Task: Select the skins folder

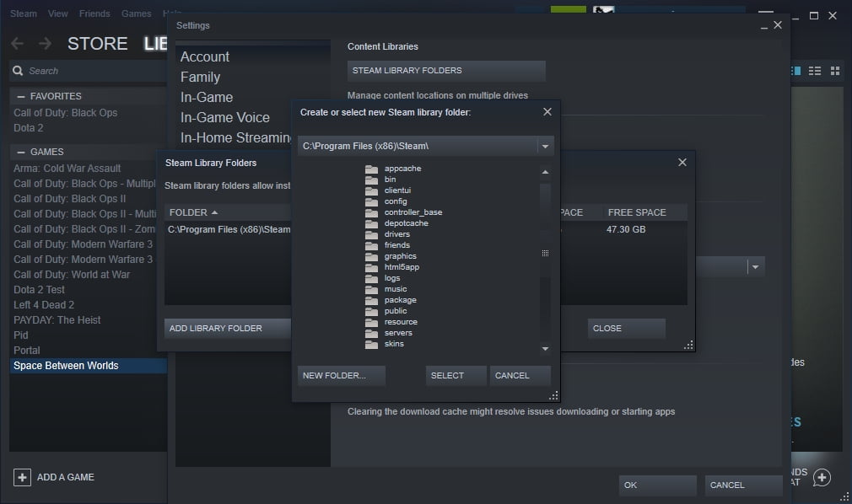Action: click(394, 344)
